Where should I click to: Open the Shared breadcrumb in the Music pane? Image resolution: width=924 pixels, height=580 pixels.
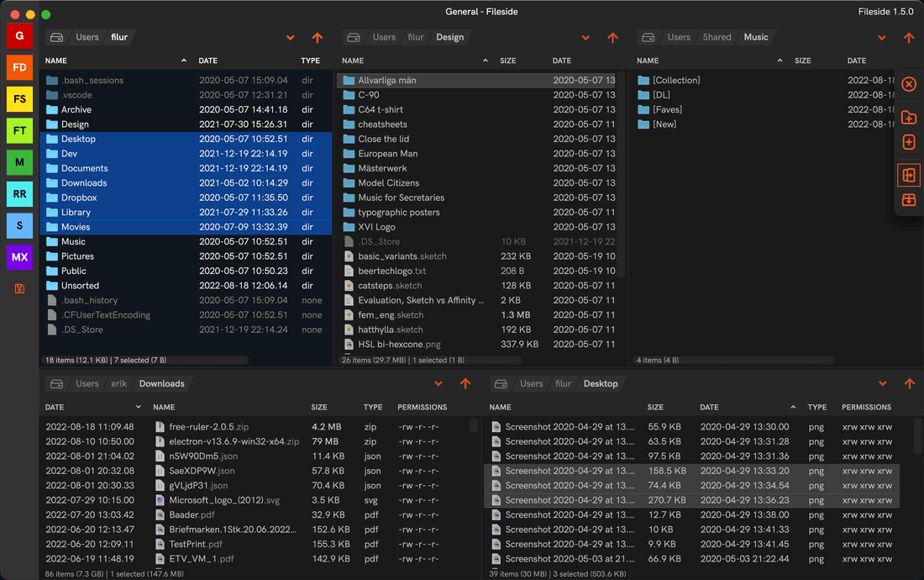coord(717,37)
